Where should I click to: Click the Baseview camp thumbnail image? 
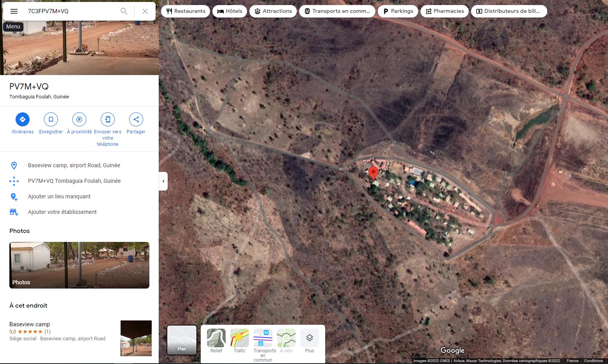point(136,338)
